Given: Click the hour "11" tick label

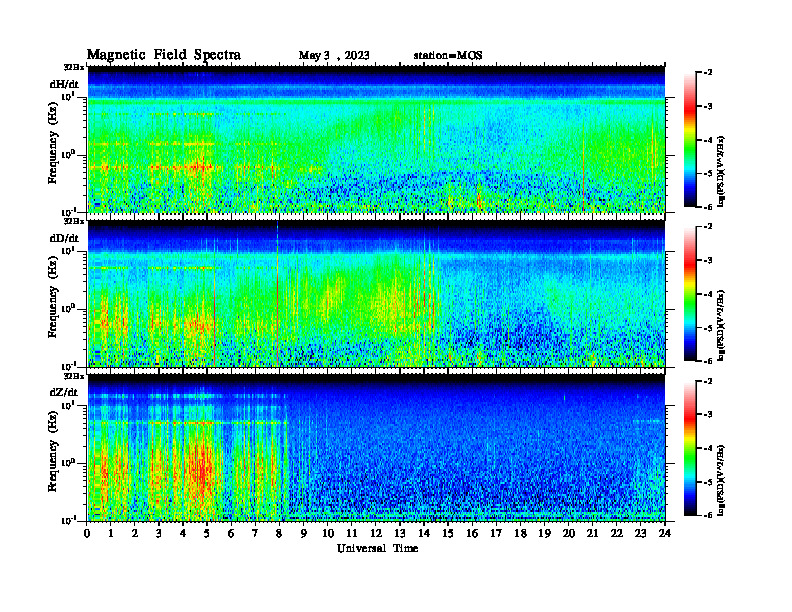Looking at the screenshot, I should 352,533.
